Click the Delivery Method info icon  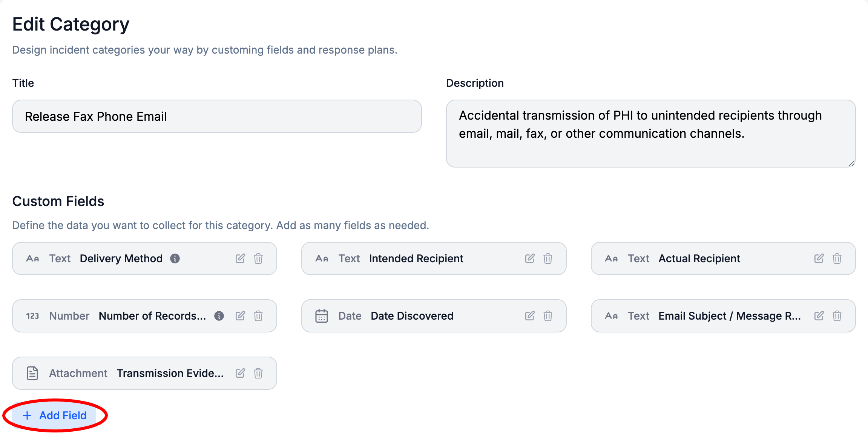coord(175,258)
